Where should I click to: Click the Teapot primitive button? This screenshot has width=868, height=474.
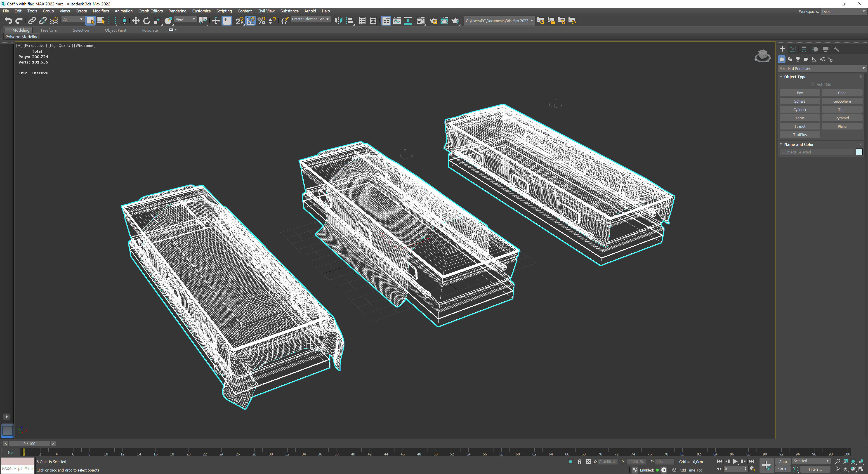click(x=800, y=126)
